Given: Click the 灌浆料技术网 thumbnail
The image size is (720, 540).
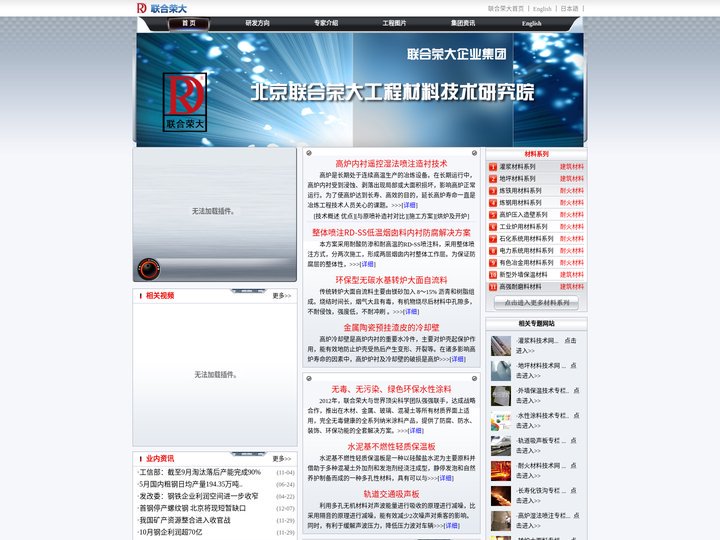Looking at the screenshot, I should pos(501,346).
